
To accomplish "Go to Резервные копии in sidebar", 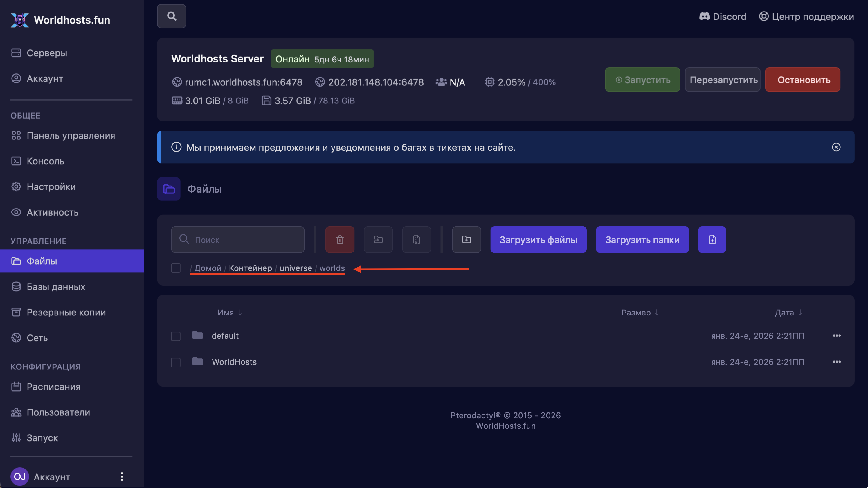I will coord(66,312).
